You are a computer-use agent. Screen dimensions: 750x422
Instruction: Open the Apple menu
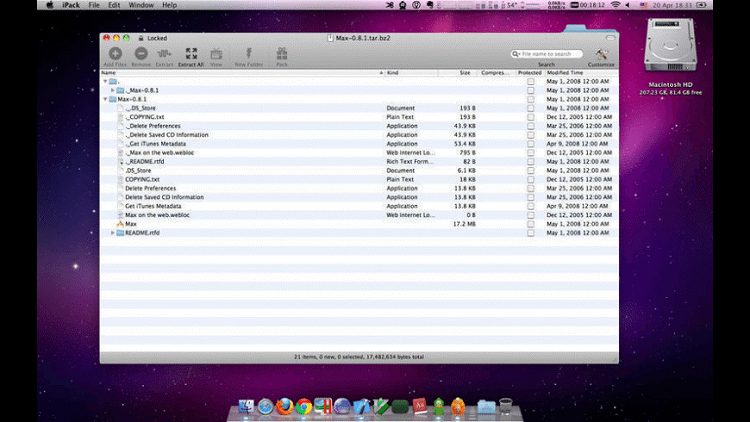click(x=50, y=5)
